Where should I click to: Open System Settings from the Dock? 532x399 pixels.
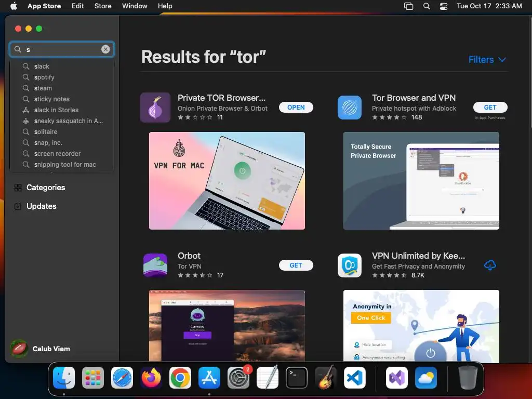click(x=238, y=378)
